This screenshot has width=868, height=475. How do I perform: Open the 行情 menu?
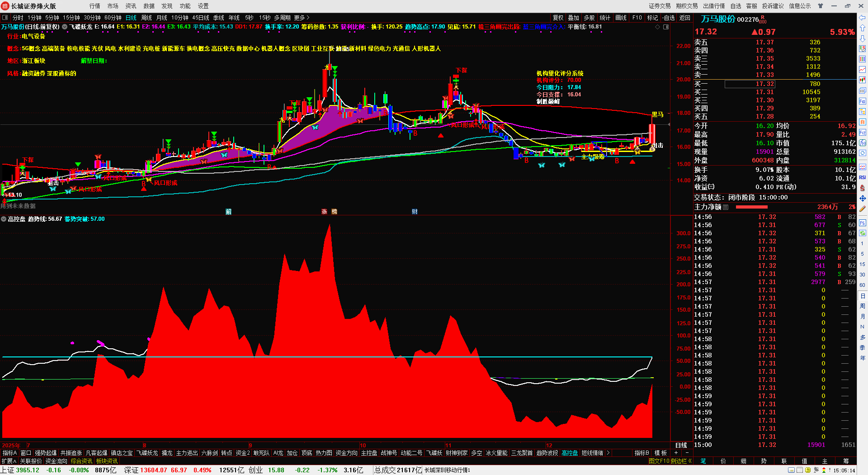(94, 6)
